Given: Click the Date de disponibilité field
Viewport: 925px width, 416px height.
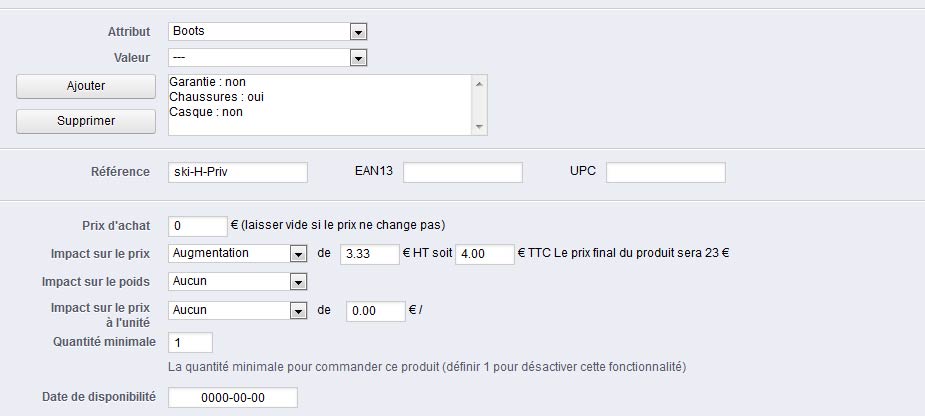Looking at the screenshot, I should pos(233,397).
